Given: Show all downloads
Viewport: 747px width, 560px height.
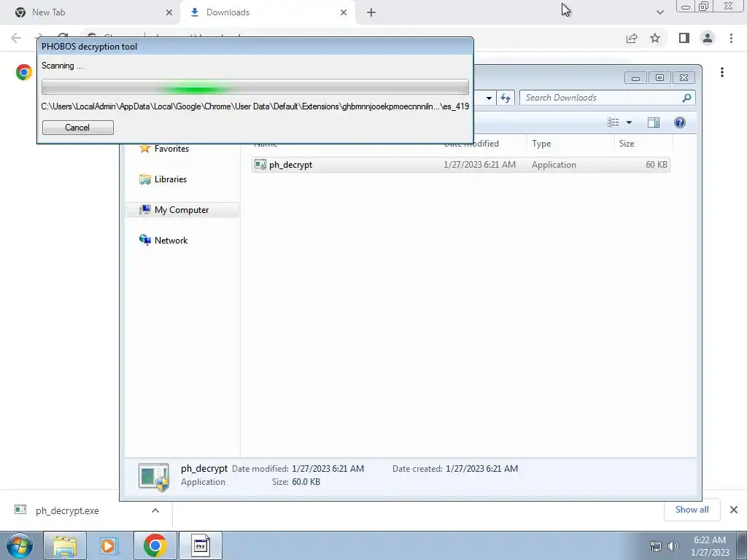Looking at the screenshot, I should point(692,510).
